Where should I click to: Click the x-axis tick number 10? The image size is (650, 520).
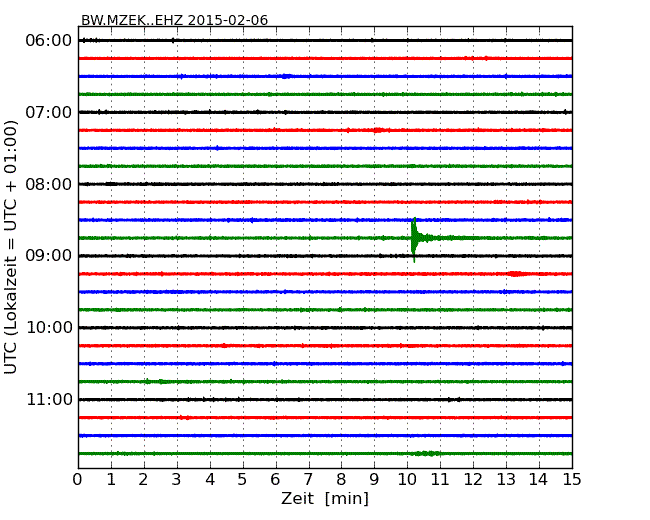pyautogui.click(x=407, y=479)
